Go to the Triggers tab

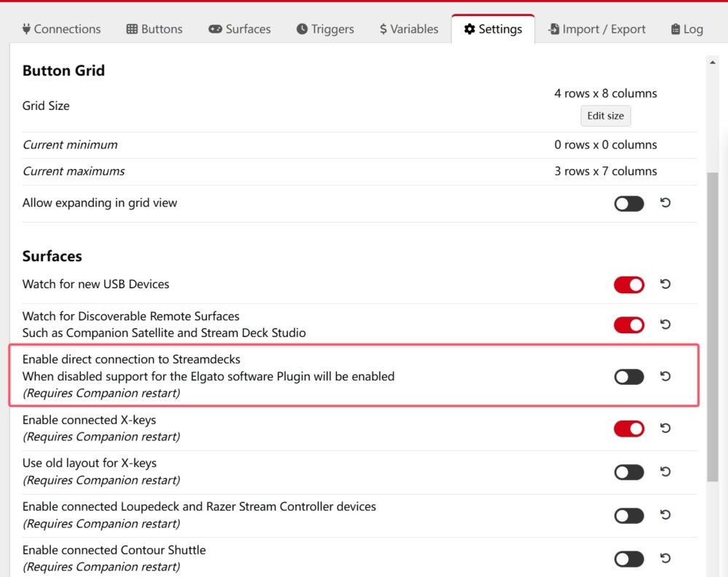(325, 29)
